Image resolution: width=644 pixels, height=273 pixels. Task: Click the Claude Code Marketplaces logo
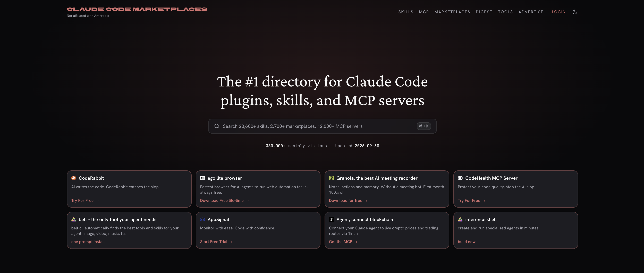point(137,9)
